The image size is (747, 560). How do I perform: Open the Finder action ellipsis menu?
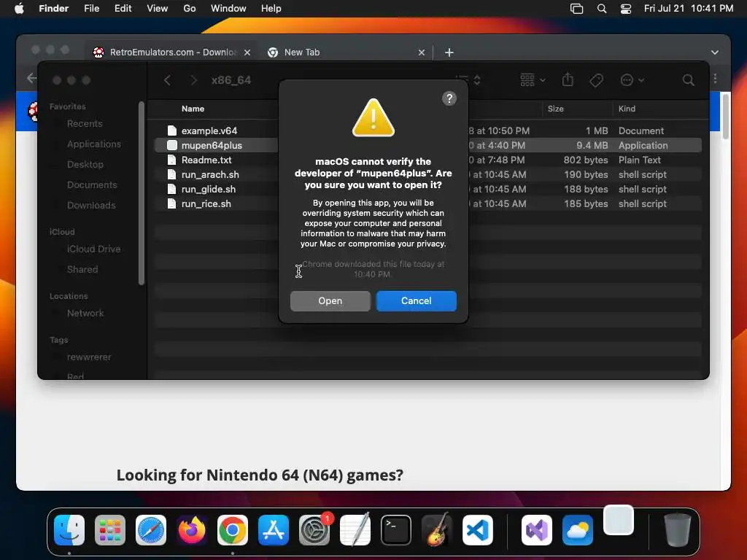632,80
